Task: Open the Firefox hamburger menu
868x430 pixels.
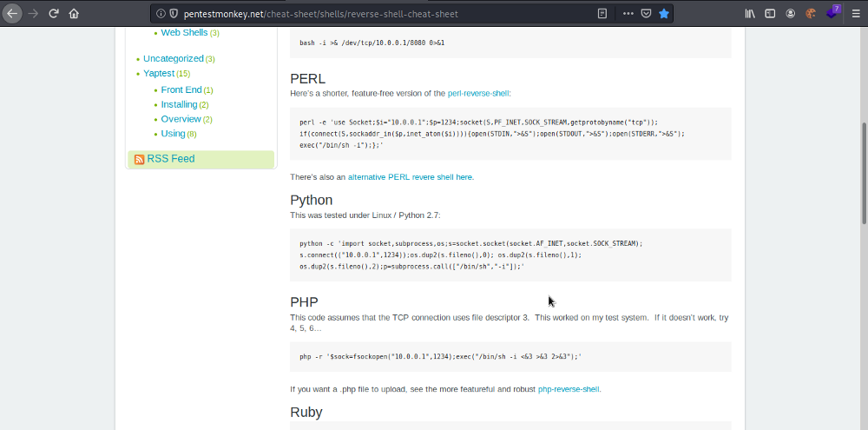Action: click(856, 14)
